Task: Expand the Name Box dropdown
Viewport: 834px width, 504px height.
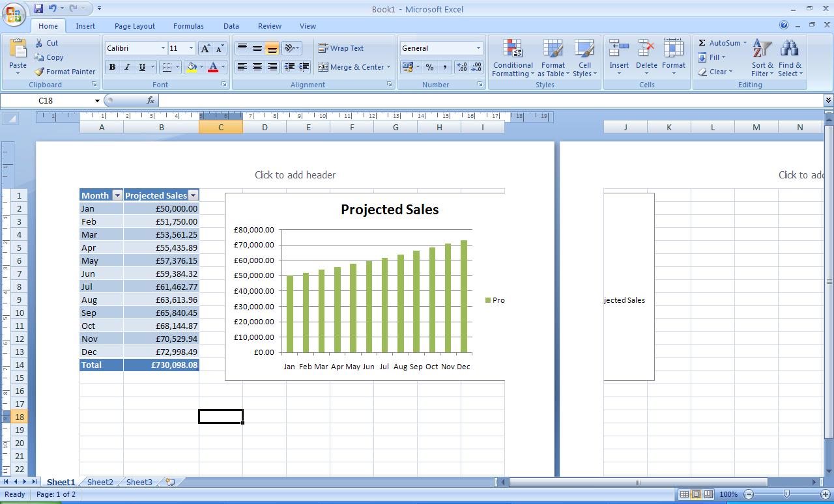Action: pyautogui.click(x=97, y=100)
